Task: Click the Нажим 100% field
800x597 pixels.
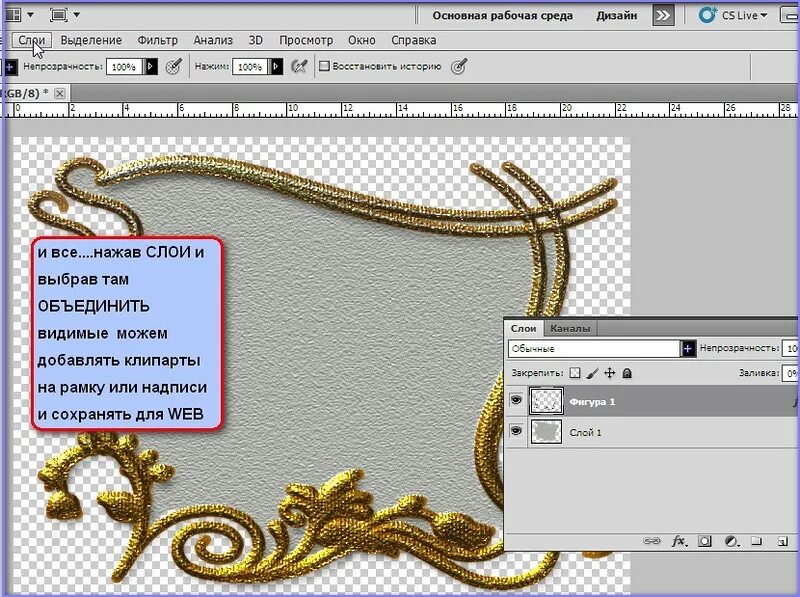Action: pos(250,66)
